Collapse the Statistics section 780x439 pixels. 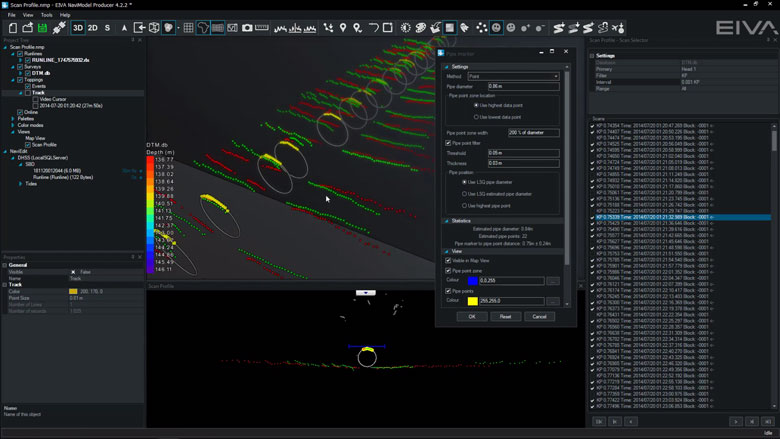pos(447,221)
